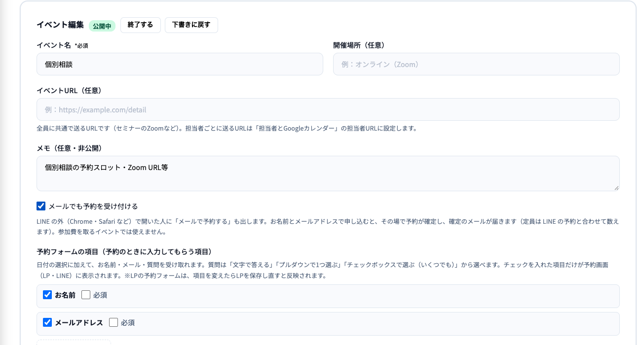Click the 日付の選択に加えて description paragraph
The height and width of the screenshot is (345, 644).
tap(323, 270)
